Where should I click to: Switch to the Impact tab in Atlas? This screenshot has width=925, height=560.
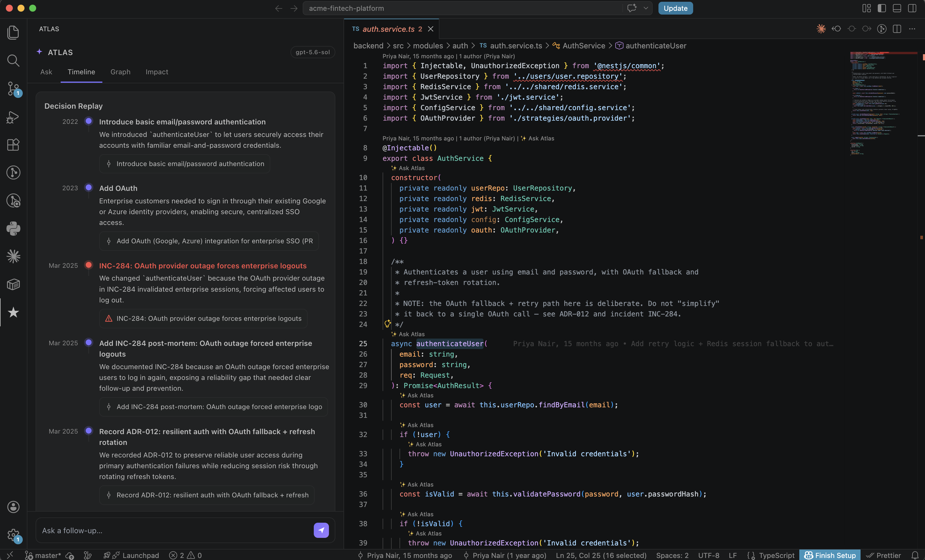pyautogui.click(x=157, y=72)
